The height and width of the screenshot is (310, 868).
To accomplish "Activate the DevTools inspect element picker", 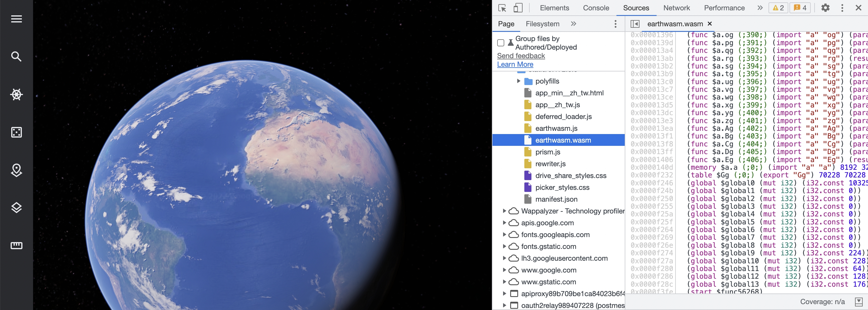I will click(502, 8).
